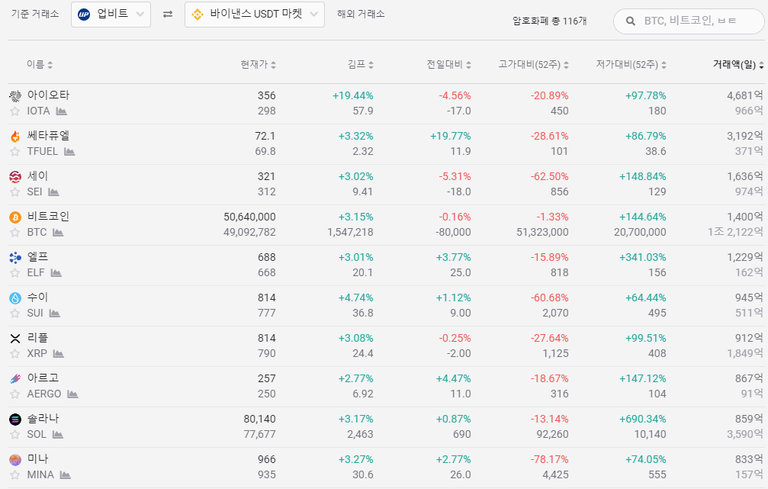The height and width of the screenshot is (489, 768).
Task: Favorite SUI with the star
Action: (15, 314)
